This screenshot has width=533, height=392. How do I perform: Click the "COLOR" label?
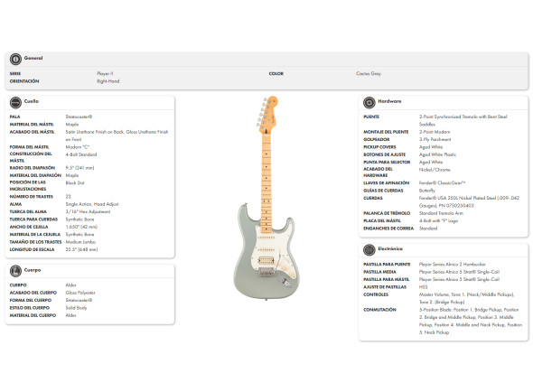coord(276,73)
